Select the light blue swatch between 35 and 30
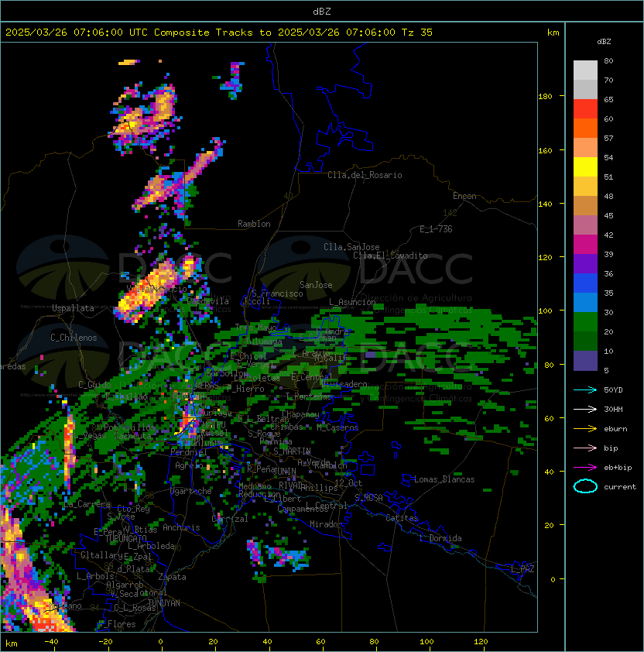Viewport: 644px width, 652px height. [x=585, y=303]
